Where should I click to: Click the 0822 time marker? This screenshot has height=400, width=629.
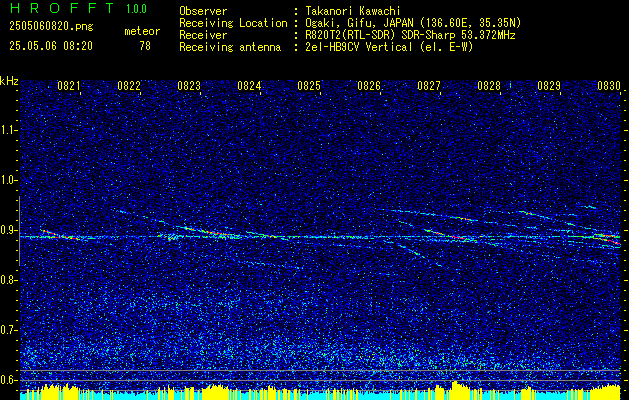pos(129,85)
